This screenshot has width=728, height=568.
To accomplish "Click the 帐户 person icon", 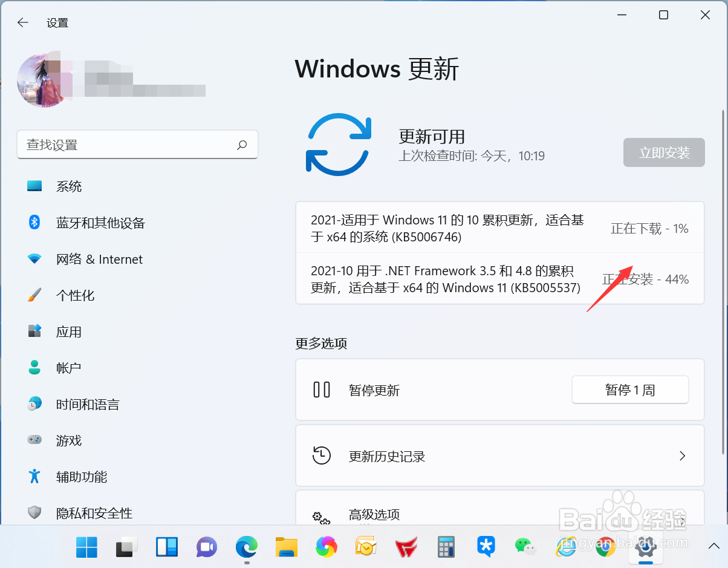I will pos(34,367).
